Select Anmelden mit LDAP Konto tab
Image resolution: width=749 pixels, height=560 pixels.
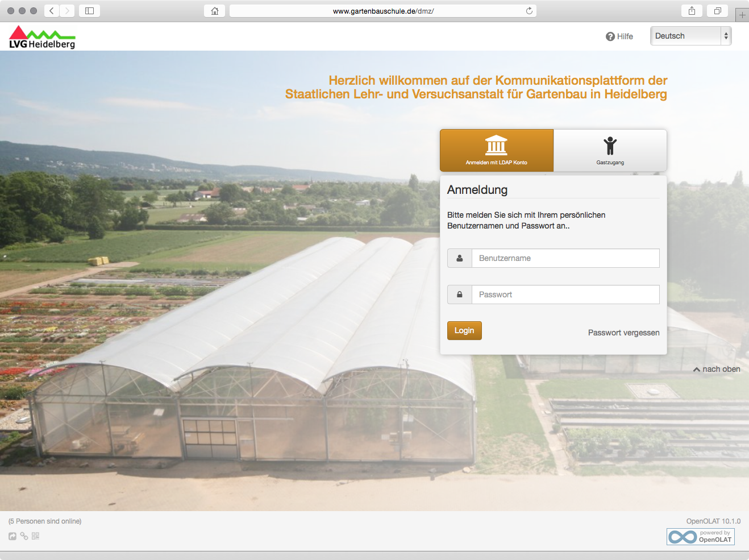pos(497,150)
